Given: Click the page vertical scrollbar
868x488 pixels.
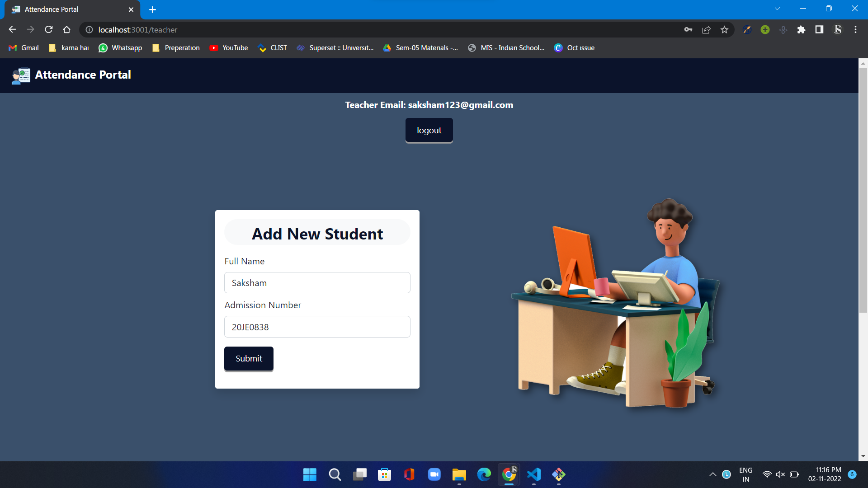Looking at the screenshot, I should click(863, 190).
